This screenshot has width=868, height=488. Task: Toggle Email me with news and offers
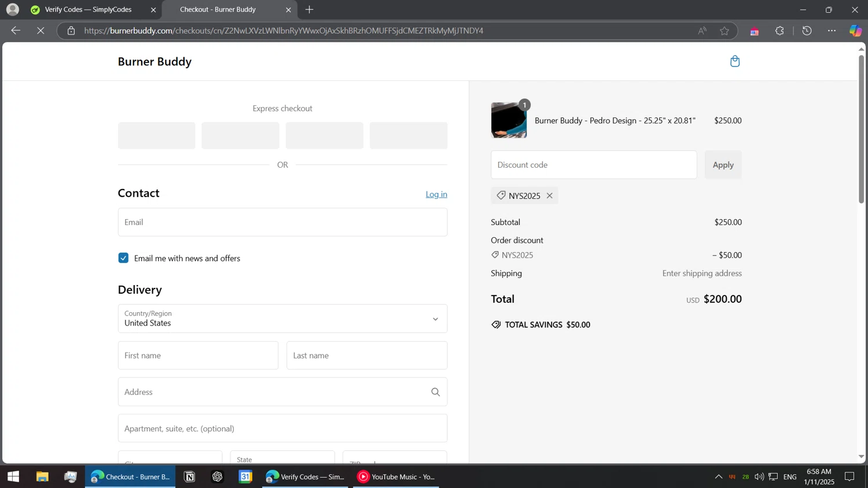pos(123,258)
